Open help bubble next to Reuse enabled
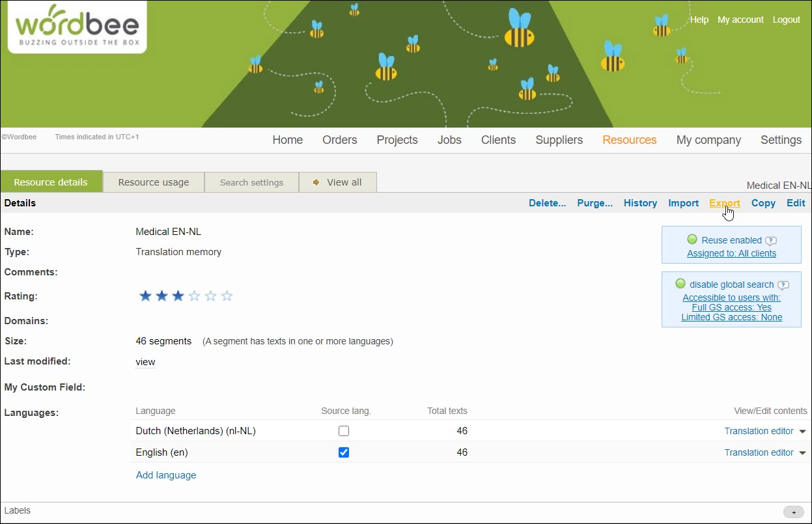This screenshot has height=524, width=812. pyautogui.click(x=771, y=240)
